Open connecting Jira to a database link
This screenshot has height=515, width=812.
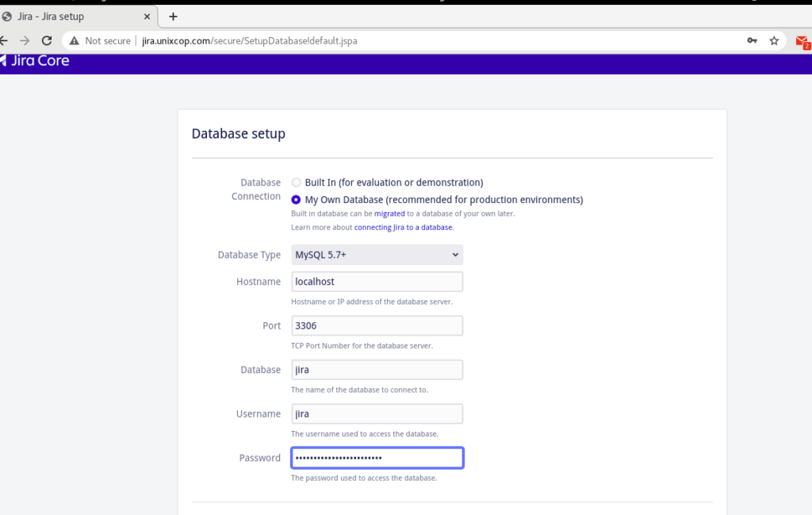point(403,227)
